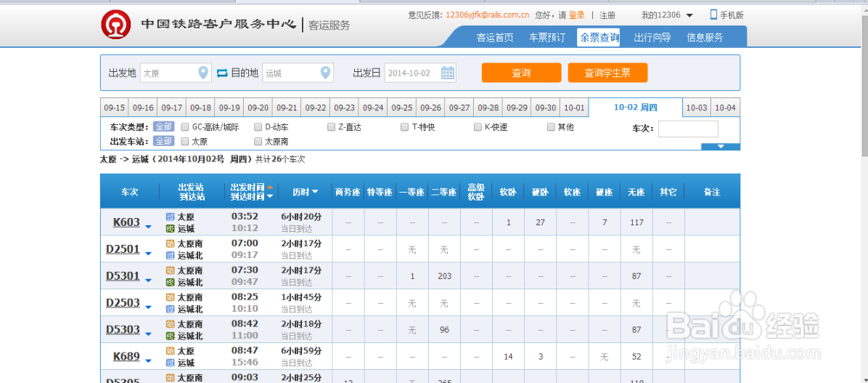
Task: Select the 09-30 date tab
Action: 546,108
